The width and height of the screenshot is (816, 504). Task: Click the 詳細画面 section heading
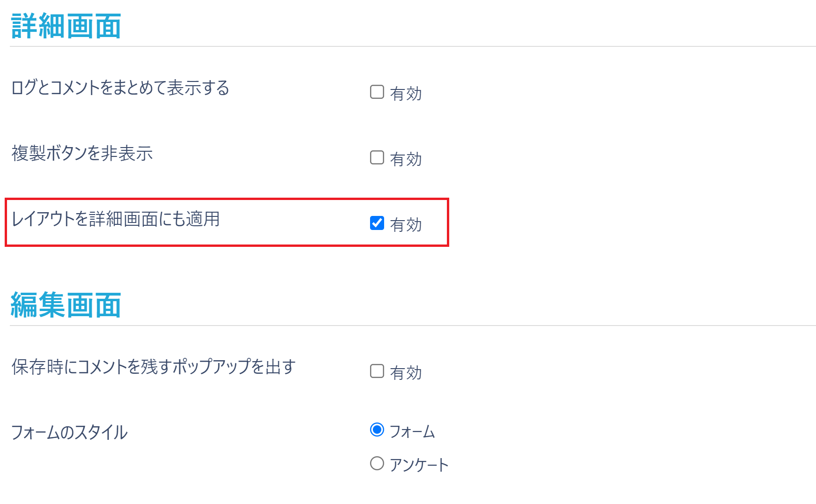66,26
